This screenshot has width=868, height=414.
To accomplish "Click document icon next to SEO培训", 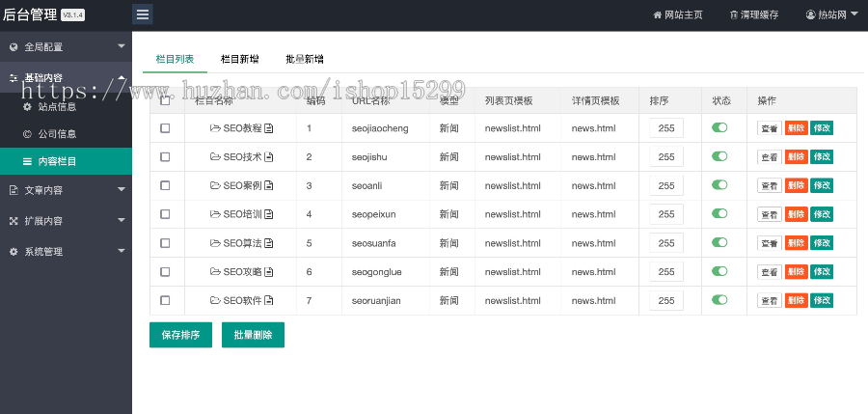I will [269, 214].
